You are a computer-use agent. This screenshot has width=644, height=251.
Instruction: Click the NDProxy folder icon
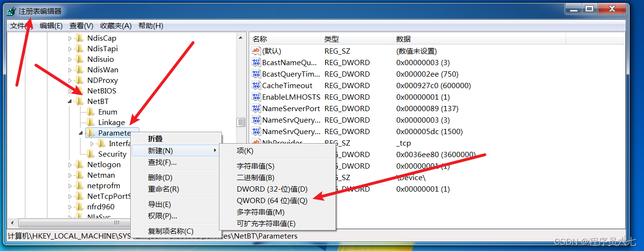(x=80, y=80)
